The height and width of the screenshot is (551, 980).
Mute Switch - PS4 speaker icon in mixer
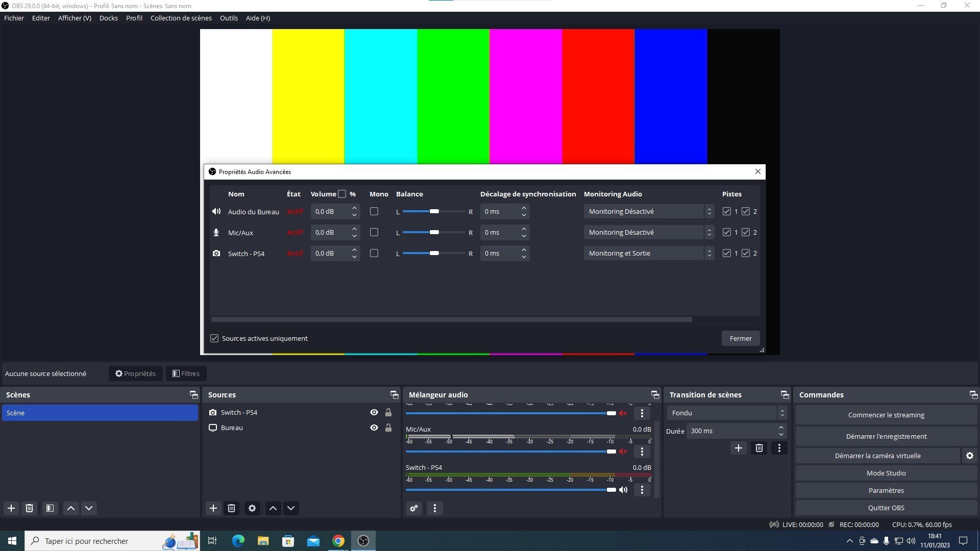click(623, 490)
